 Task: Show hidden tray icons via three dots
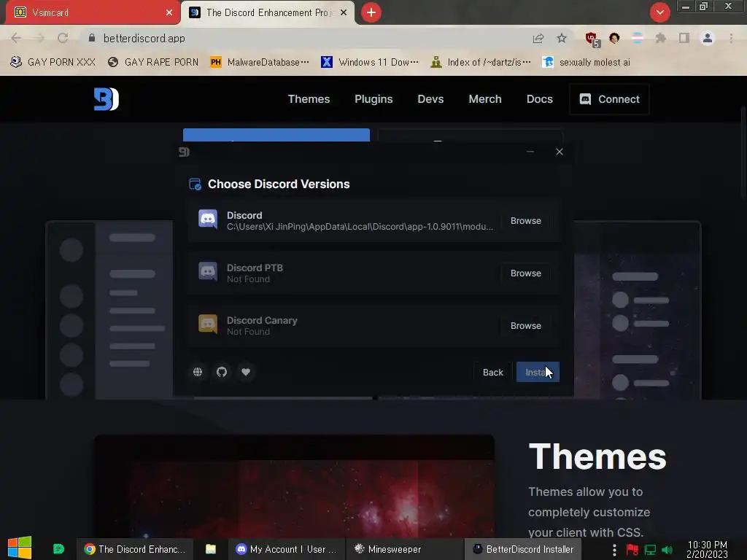pos(614,550)
